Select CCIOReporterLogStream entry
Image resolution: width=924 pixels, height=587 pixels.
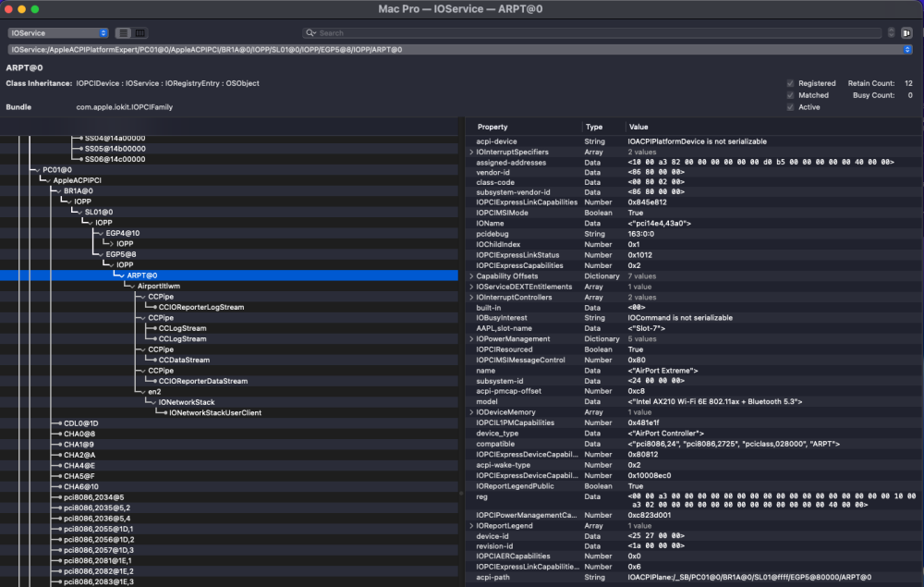tap(201, 307)
